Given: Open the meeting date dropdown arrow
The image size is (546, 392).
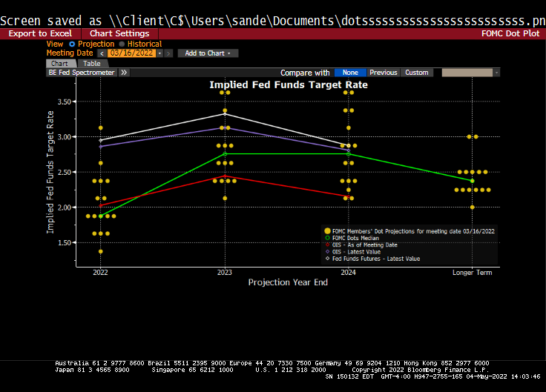Looking at the screenshot, I should pos(160,53).
